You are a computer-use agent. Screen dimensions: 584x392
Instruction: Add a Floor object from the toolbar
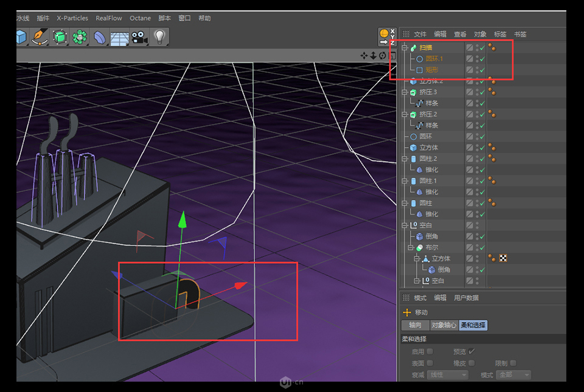119,36
